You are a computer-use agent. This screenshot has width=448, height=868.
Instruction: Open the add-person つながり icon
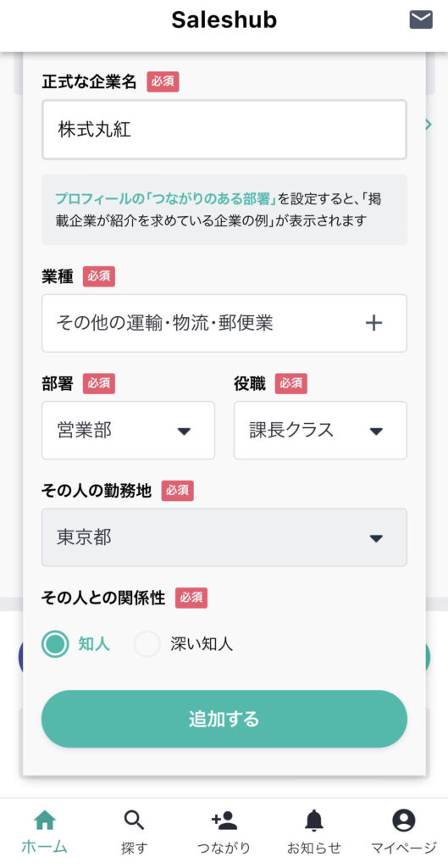click(x=224, y=820)
